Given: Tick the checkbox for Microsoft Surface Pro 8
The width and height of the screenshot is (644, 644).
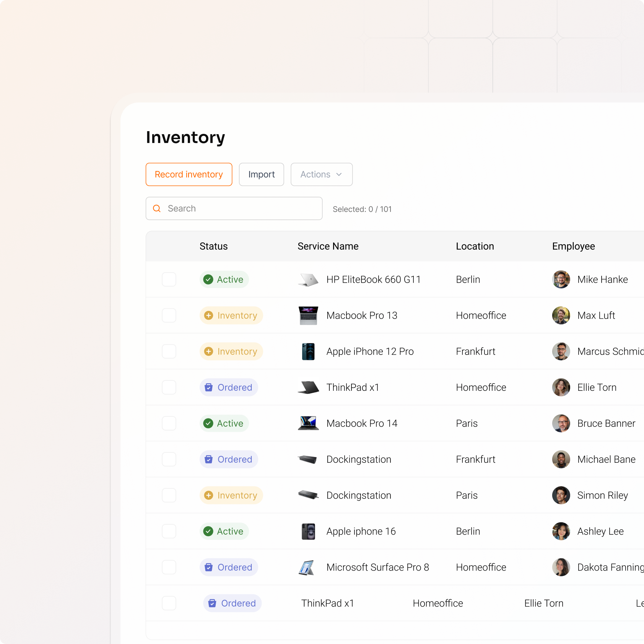Looking at the screenshot, I should (169, 567).
